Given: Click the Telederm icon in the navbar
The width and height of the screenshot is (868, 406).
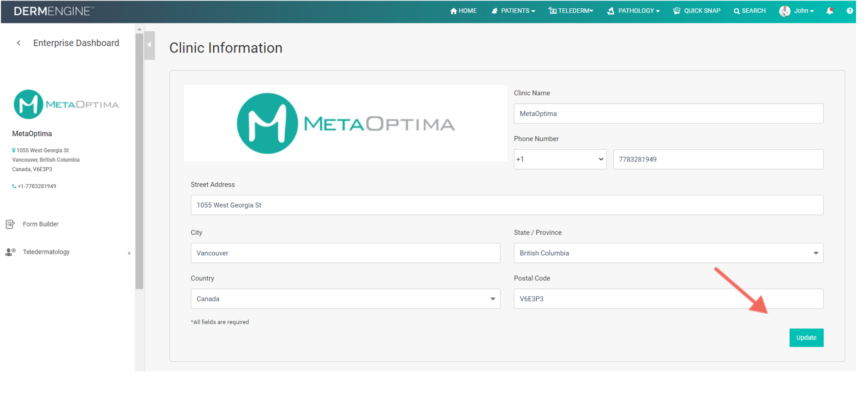Looking at the screenshot, I should point(552,11).
